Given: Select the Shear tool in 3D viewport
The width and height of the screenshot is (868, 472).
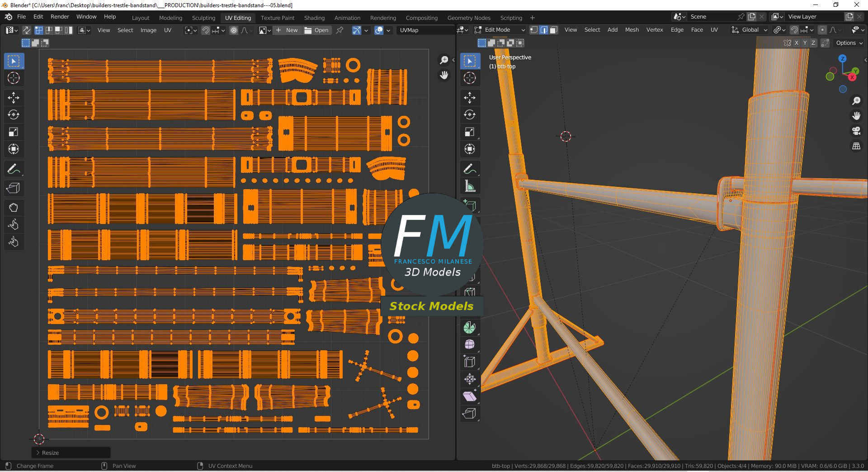Looking at the screenshot, I should point(470,396).
